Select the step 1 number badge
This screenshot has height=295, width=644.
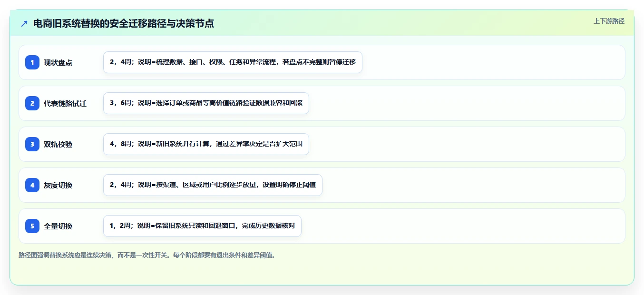[32, 62]
